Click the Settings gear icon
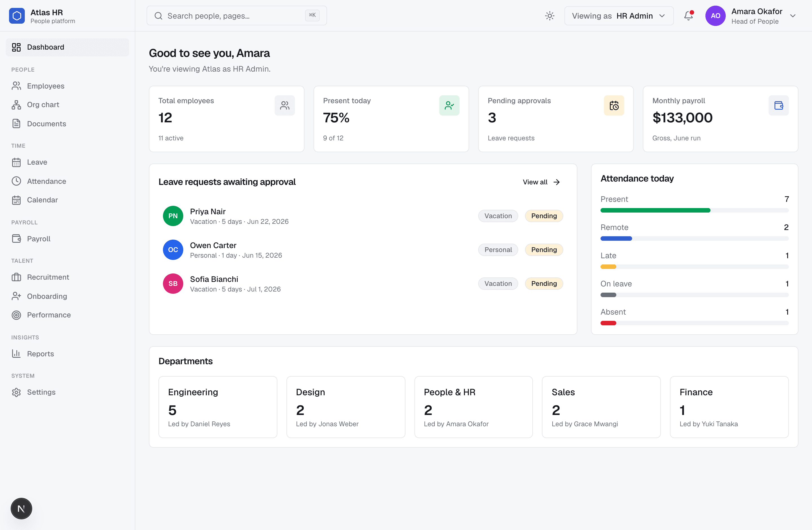The width and height of the screenshot is (812, 530). [x=16, y=392]
